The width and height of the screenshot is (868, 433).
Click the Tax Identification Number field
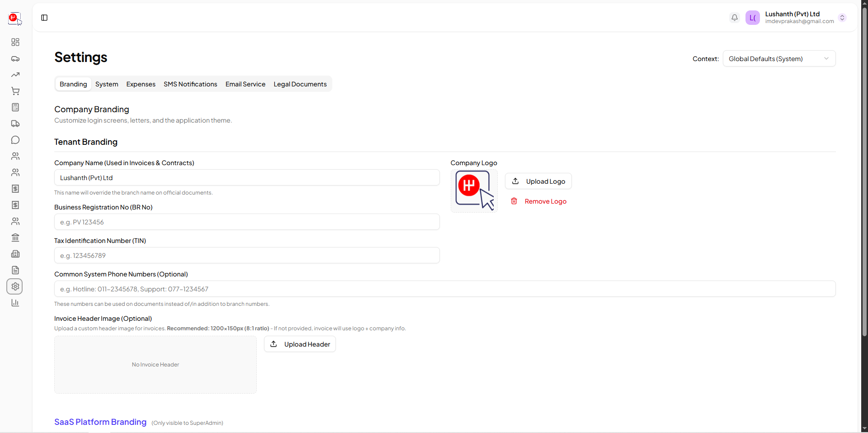247,256
